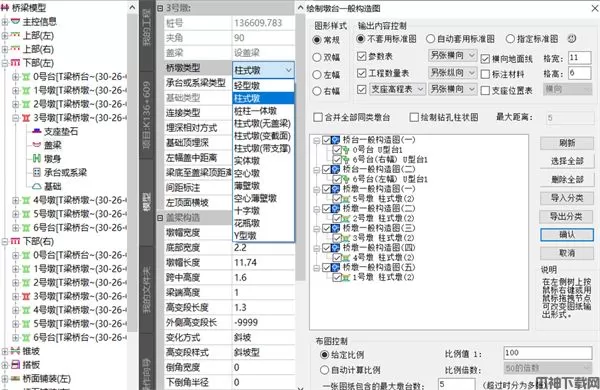The height and width of the screenshot is (390, 600).
Task: Open the 支座高程表 combo box
Action: click(397, 89)
